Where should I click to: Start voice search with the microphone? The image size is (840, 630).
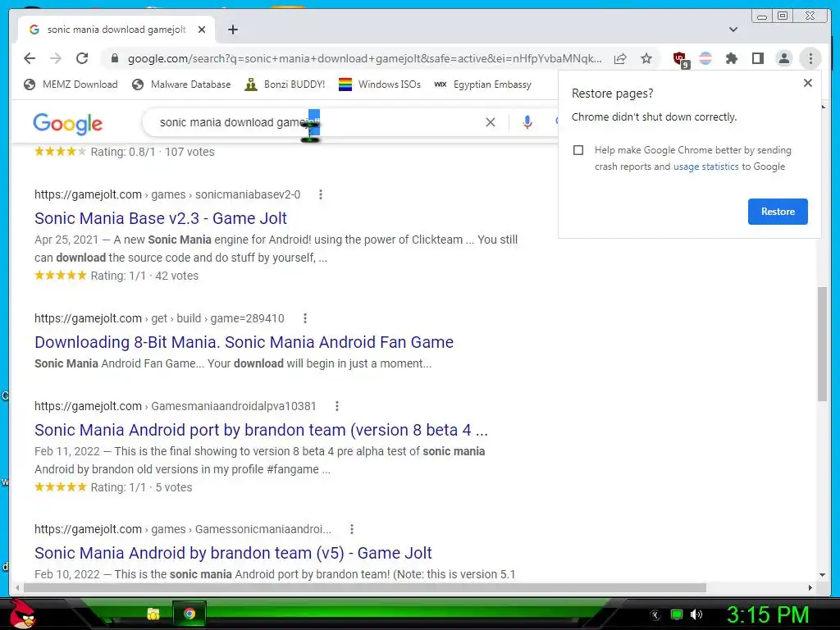(527, 122)
